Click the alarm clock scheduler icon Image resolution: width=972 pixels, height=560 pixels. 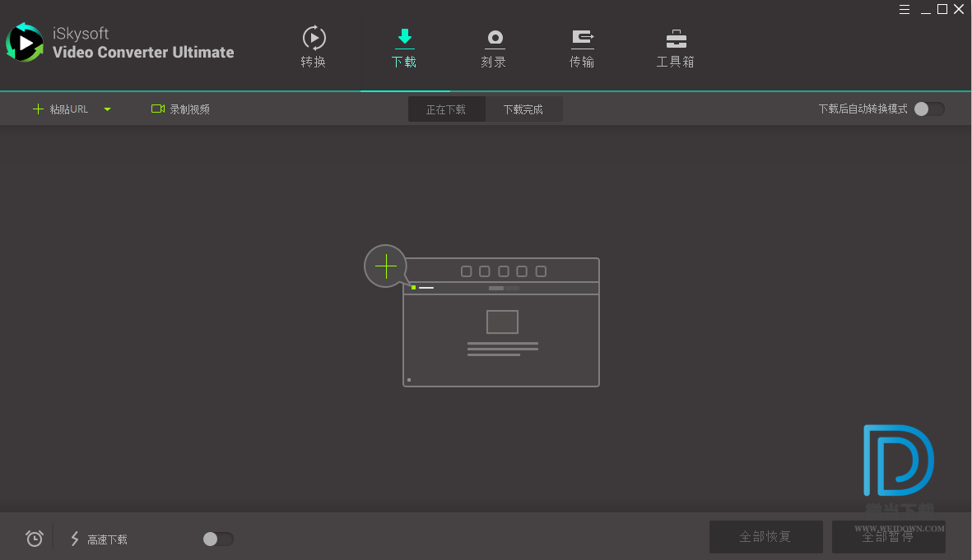[x=34, y=539]
